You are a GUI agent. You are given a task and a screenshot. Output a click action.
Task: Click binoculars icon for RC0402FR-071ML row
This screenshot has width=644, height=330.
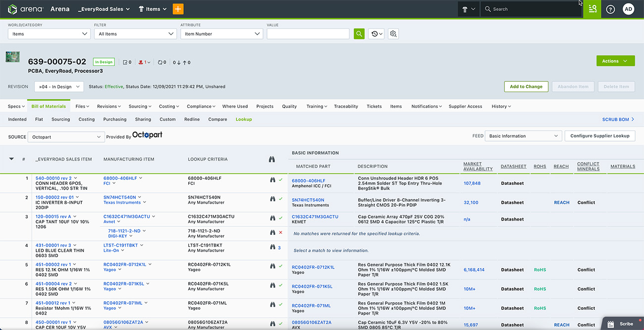pyautogui.click(x=272, y=304)
